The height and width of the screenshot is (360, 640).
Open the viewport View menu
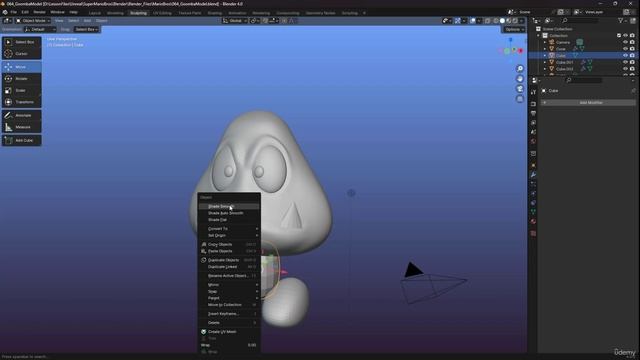click(x=59, y=20)
